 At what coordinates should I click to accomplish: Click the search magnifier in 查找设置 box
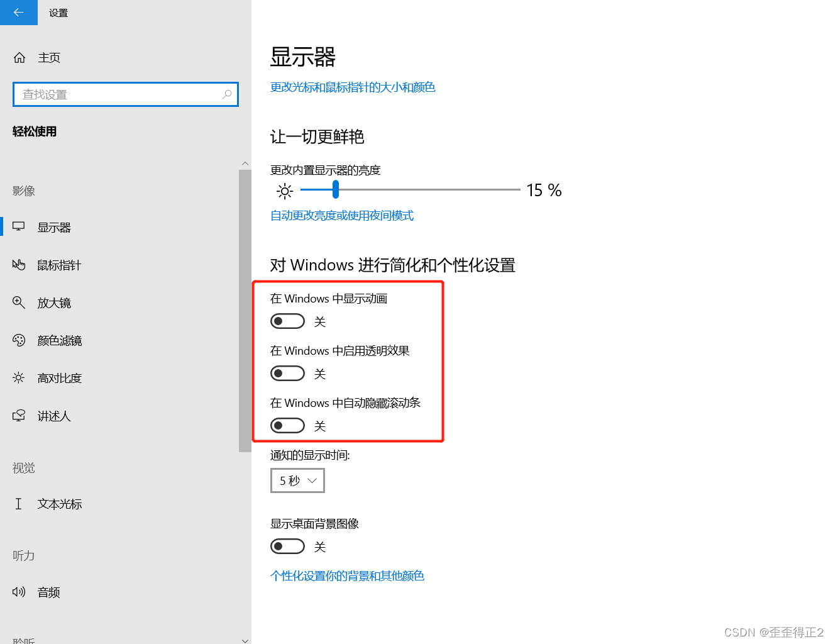point(227,94)
